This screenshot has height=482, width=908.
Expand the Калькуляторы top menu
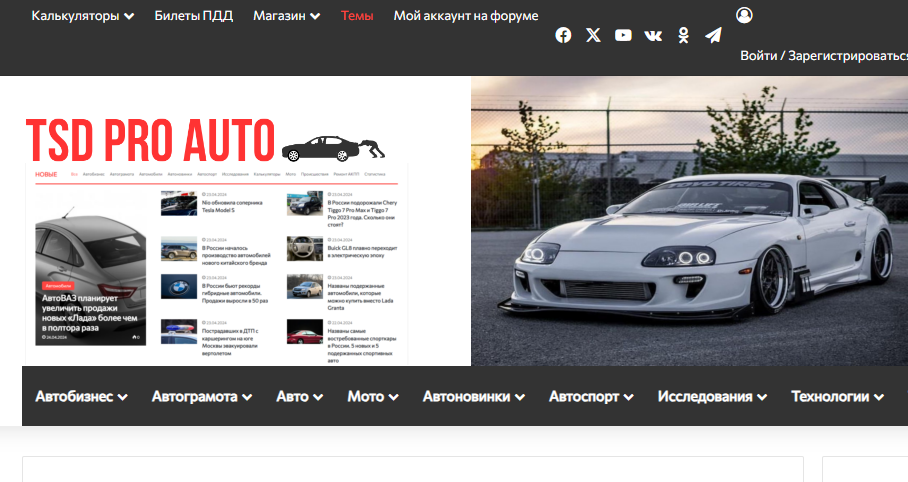pyautogui.click(x=83, y=16)
